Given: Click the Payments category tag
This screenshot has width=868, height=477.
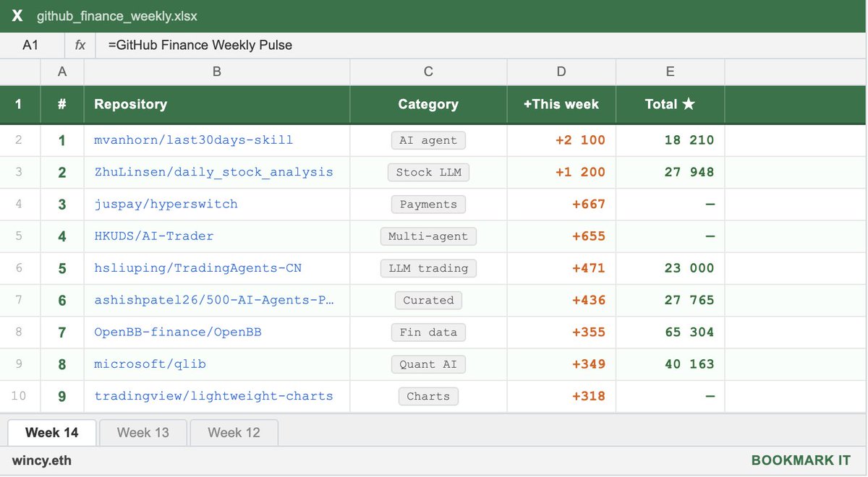Looking at the screenshot, I should pyautogui.click(x=428, y=204).
